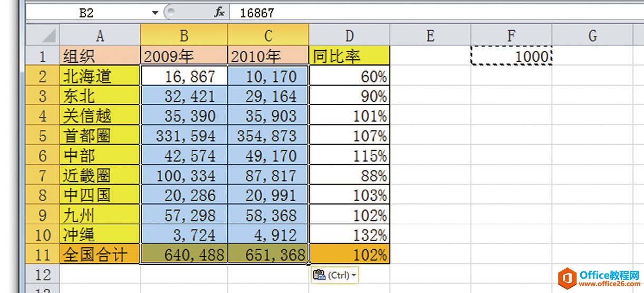Select row 5 header
The height and width of the screenshot is (293, 644).
point(43,136)
